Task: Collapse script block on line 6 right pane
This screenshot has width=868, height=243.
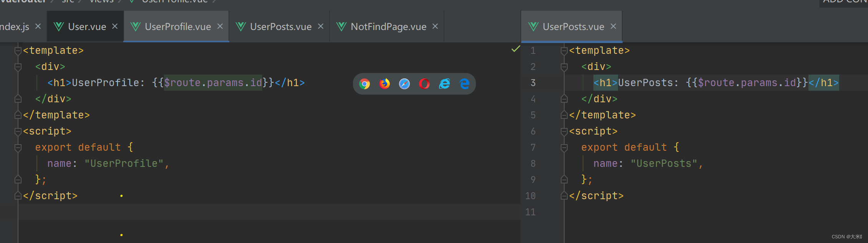Action: [564, 131]
